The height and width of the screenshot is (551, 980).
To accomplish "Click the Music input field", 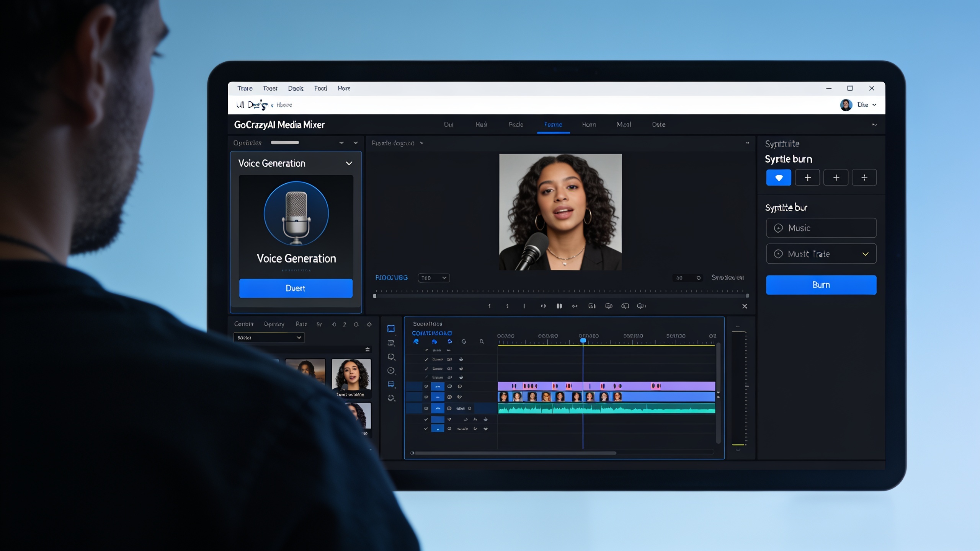I will click(821, 228).
